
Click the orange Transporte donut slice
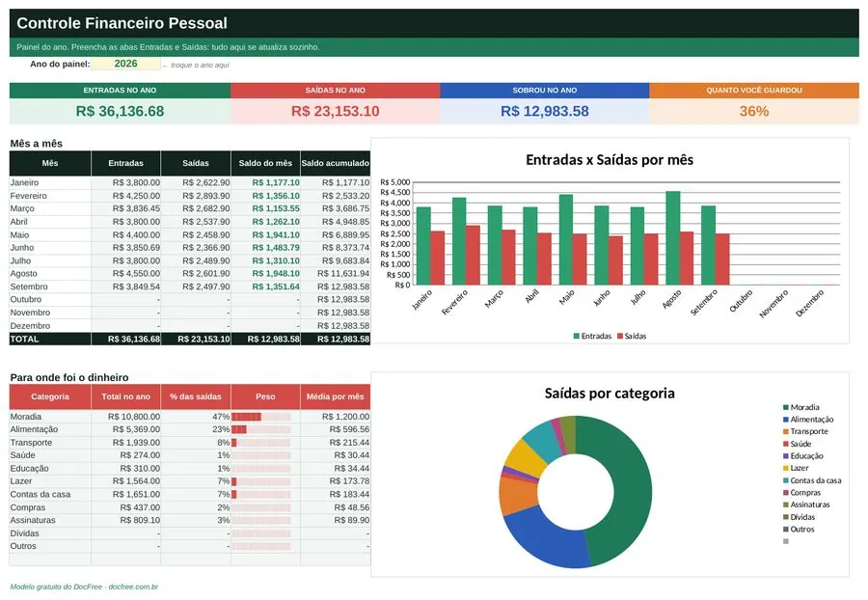[x=517, y=496]
